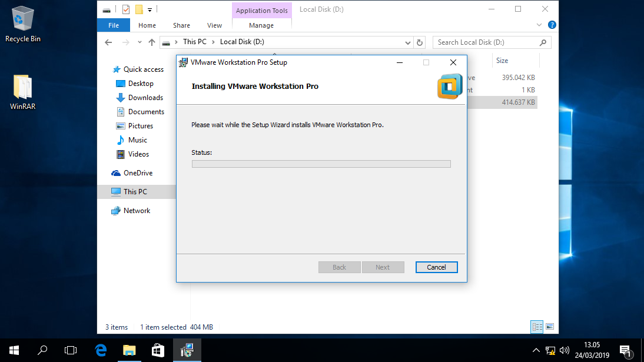Click the Properties icon in quick access toolbar

pyautogui.click(x=126, y=9)
